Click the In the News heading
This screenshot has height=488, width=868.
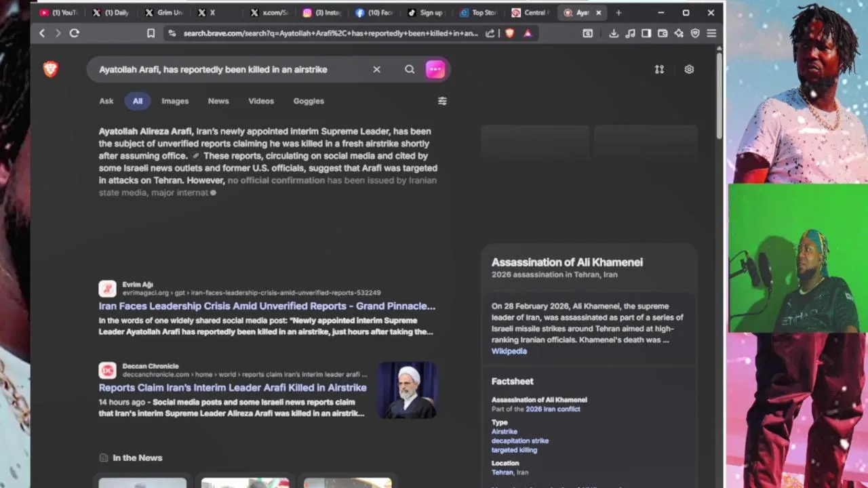click(x=137, y=457)
